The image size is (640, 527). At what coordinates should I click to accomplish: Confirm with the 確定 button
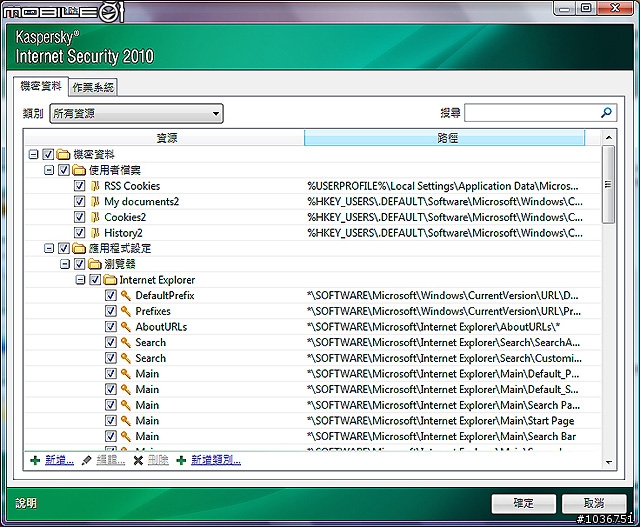523,504
